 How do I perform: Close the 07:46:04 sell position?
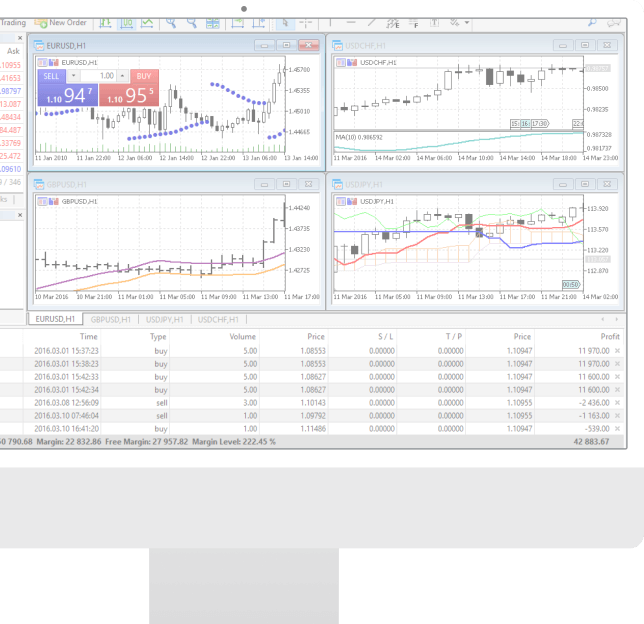tap(617, 416)
